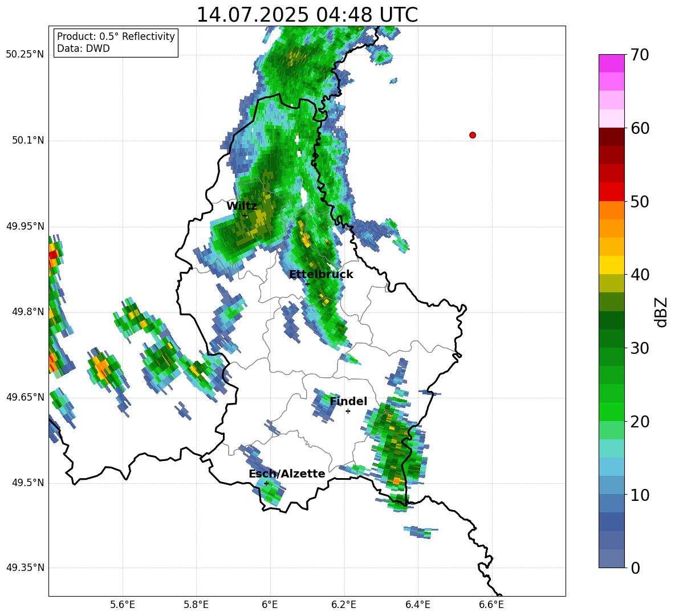
Task: Click the 50.1°N latitude label
Action: point(29,141)
